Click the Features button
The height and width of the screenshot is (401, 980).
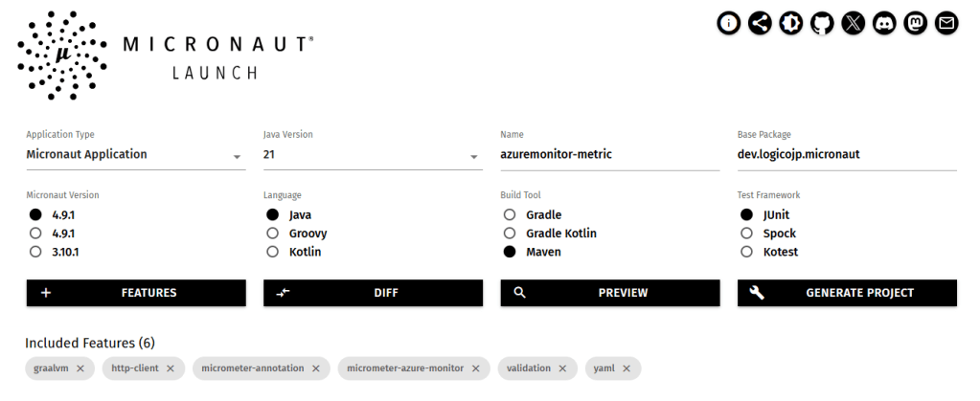pyautogui.click(x=135, y=293)
